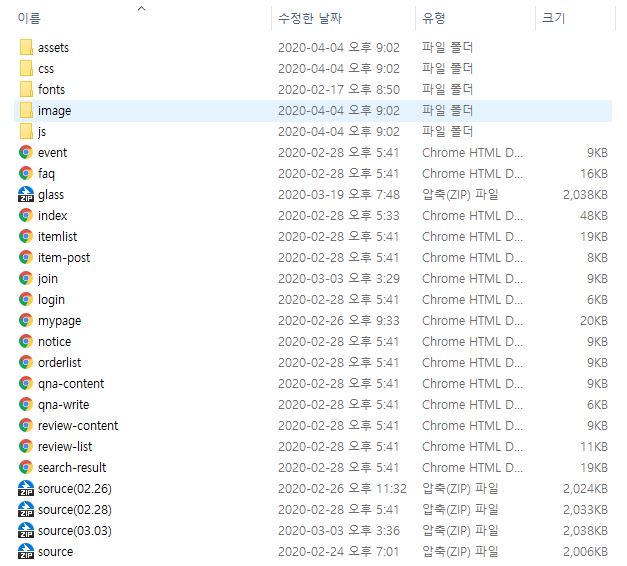627x566 pixels.
Task: Click the Chrome icon next to index
Action: pos(26,215)
